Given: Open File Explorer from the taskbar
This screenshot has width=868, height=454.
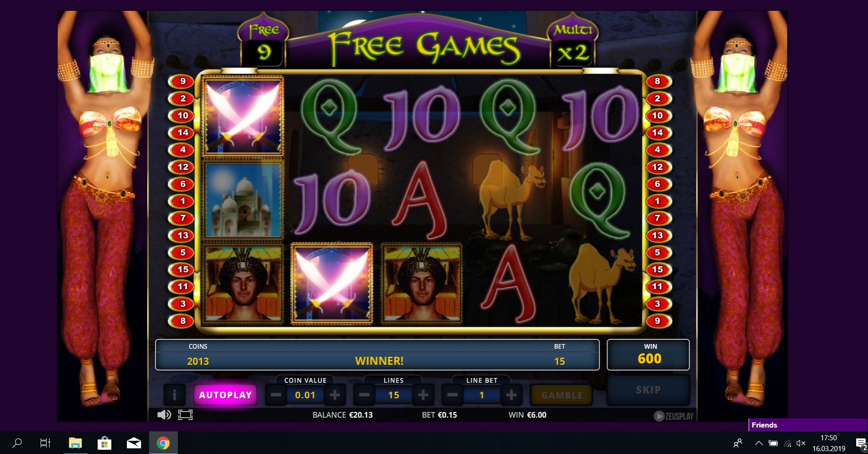Looking at the screenshot, I should tap(75, 443).
